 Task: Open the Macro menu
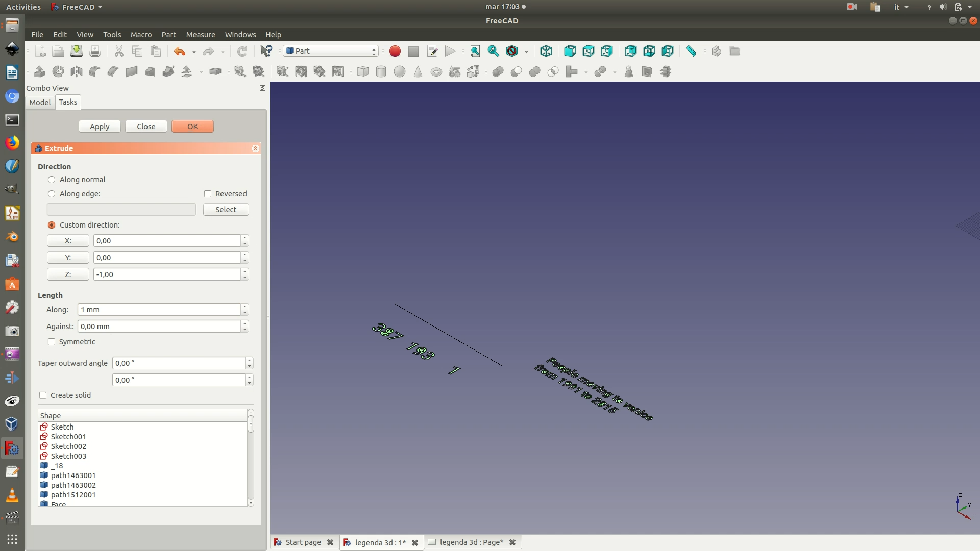141,35
